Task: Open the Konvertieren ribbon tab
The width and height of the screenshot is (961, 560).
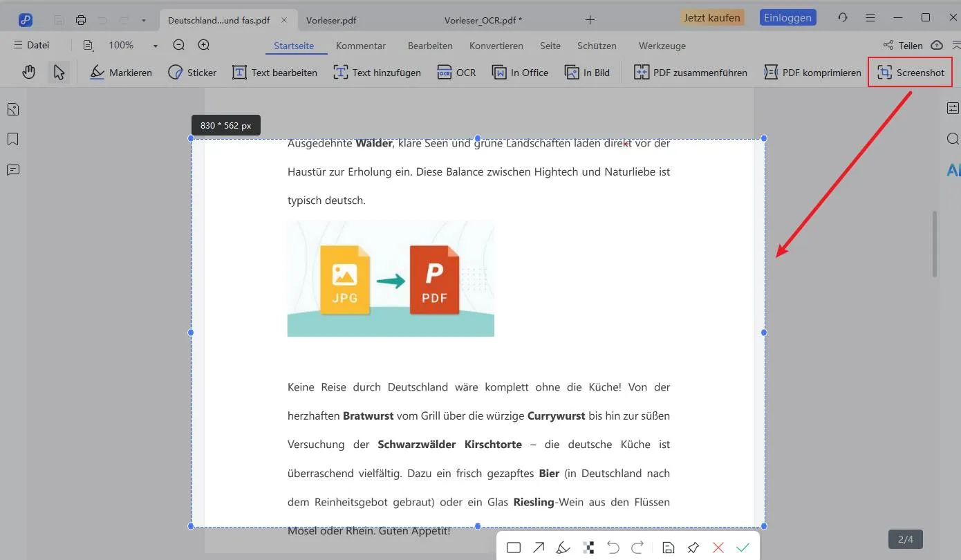Action: 496,46
